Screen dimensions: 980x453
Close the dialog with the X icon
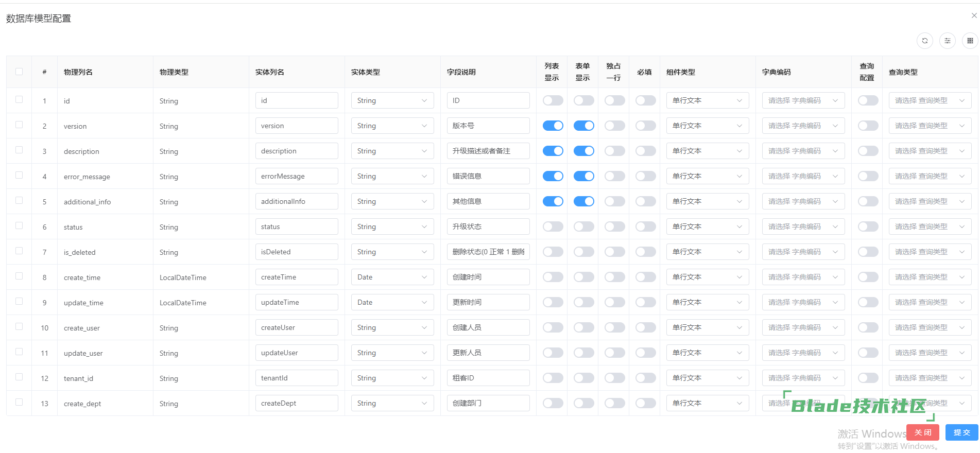(974, 15)
